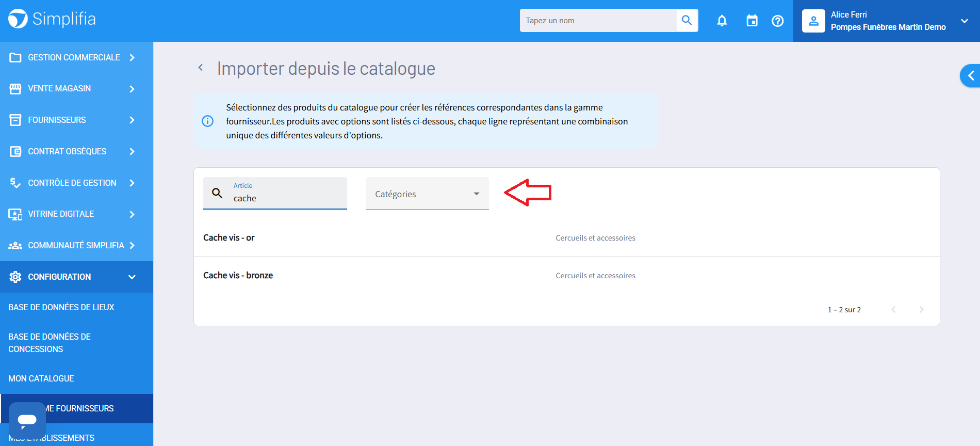This screenshot has height=446, width=980.
Task: Open the Contrôle de Gestion menu
Action: [x=76, y=183]
